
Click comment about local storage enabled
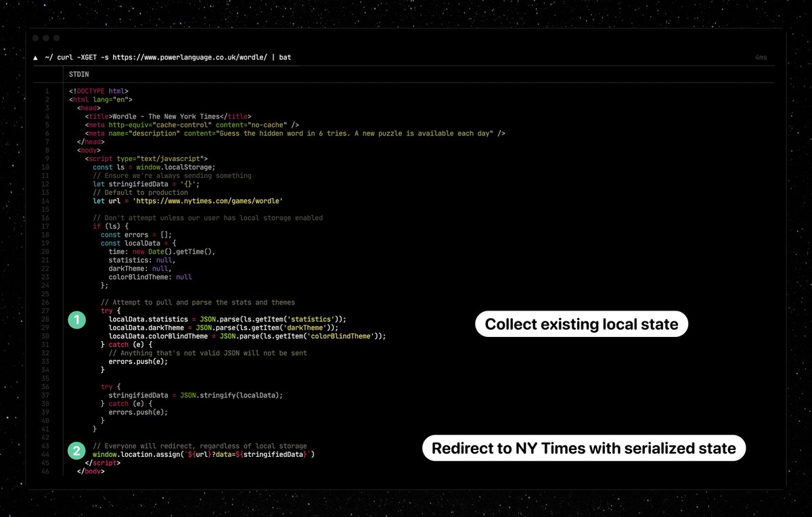click(x=208, y=218)
